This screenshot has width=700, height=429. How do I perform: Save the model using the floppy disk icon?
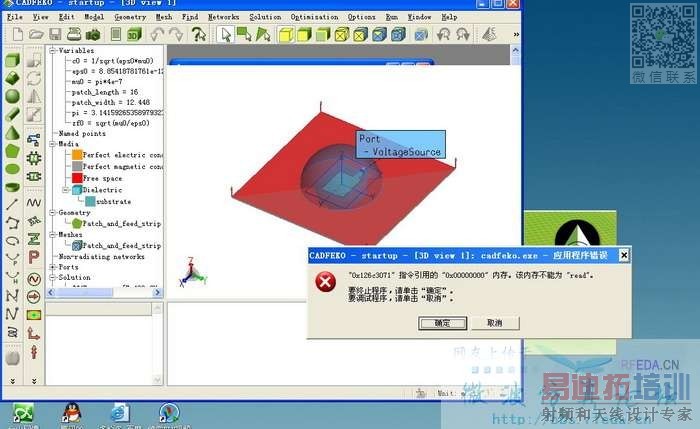(x=55, y=34)
